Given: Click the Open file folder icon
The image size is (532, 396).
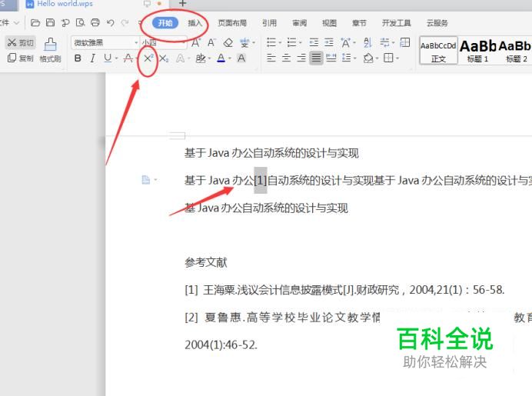Looking at the screenshot, I should (x=35, y=23).
